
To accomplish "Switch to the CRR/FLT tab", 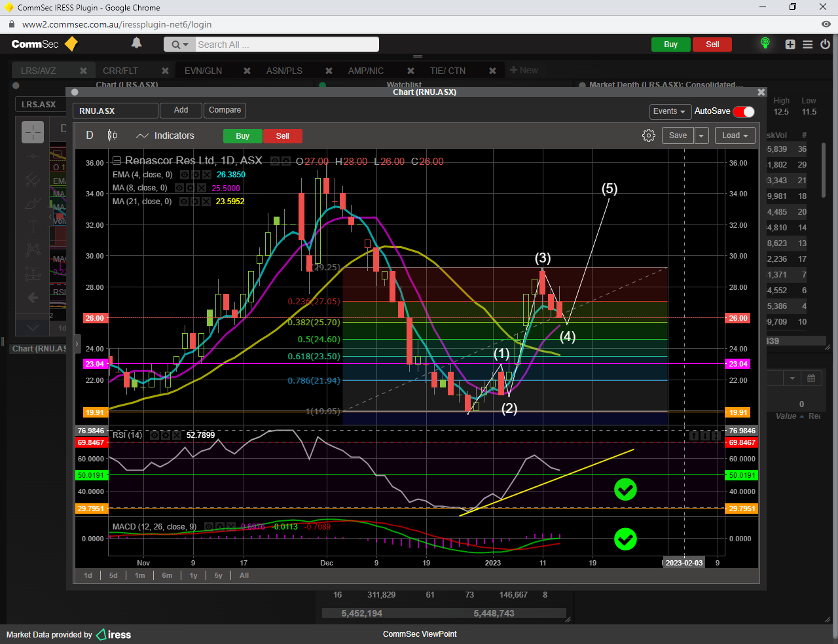I will [x=120, y=71].
